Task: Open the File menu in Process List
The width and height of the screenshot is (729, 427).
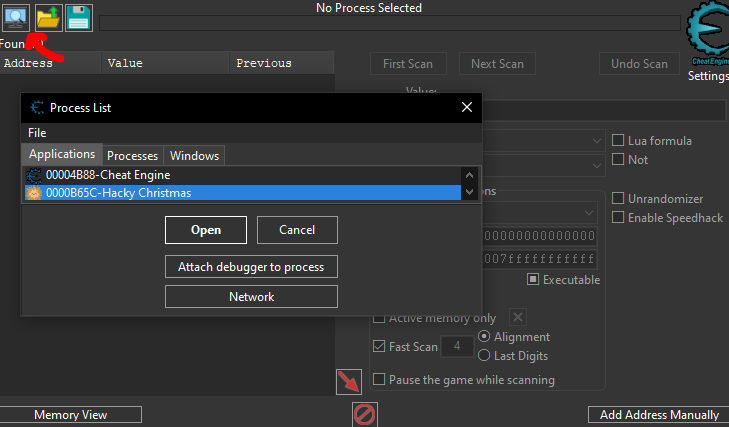Action: (x=37, y=133)
